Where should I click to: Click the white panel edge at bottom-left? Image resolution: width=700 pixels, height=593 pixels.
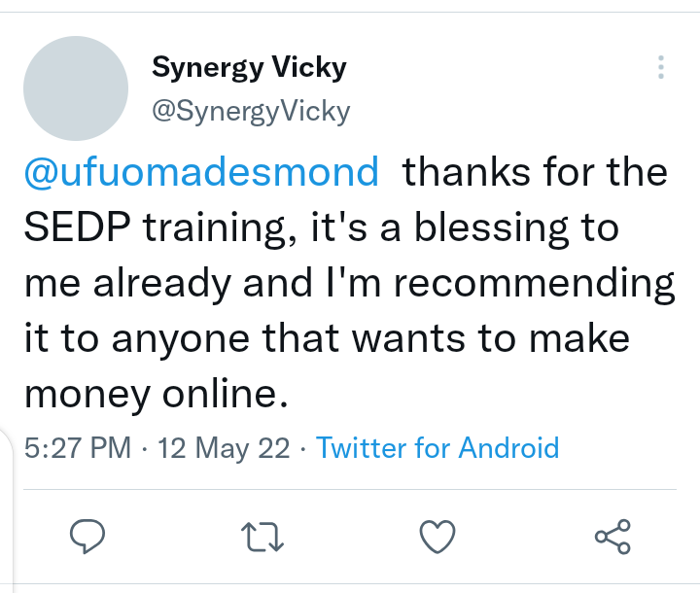click(7, 511)
